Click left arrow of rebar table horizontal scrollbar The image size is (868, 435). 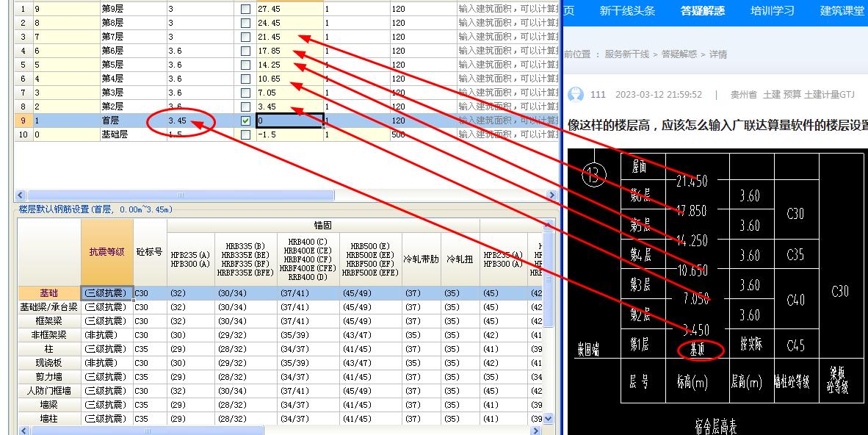tap(23, 431)
